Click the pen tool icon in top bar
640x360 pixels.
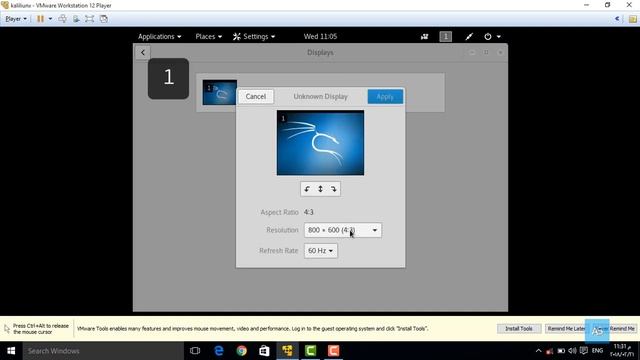[469, 37]
